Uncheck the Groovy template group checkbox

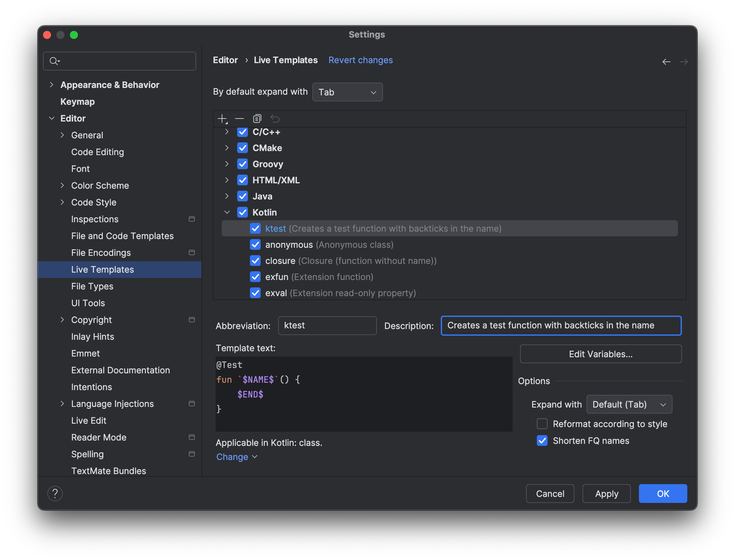coord(243,164)
